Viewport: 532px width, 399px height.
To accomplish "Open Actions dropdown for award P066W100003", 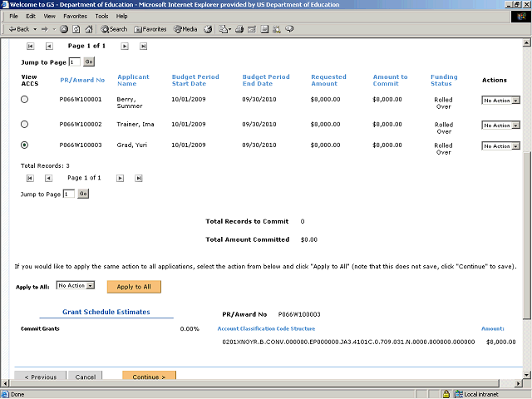I will point(501,146).
